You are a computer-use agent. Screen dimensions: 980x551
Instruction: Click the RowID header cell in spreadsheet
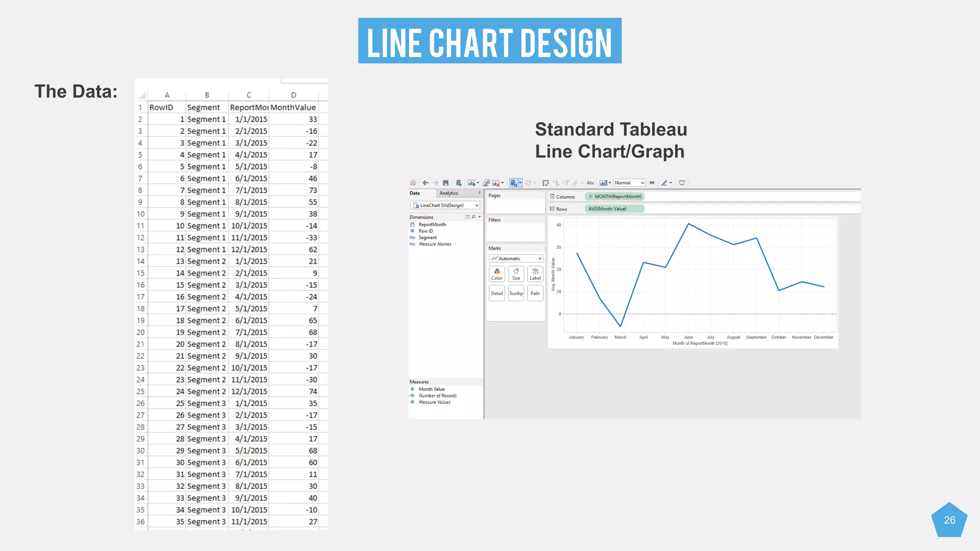(x=167, y=107)
